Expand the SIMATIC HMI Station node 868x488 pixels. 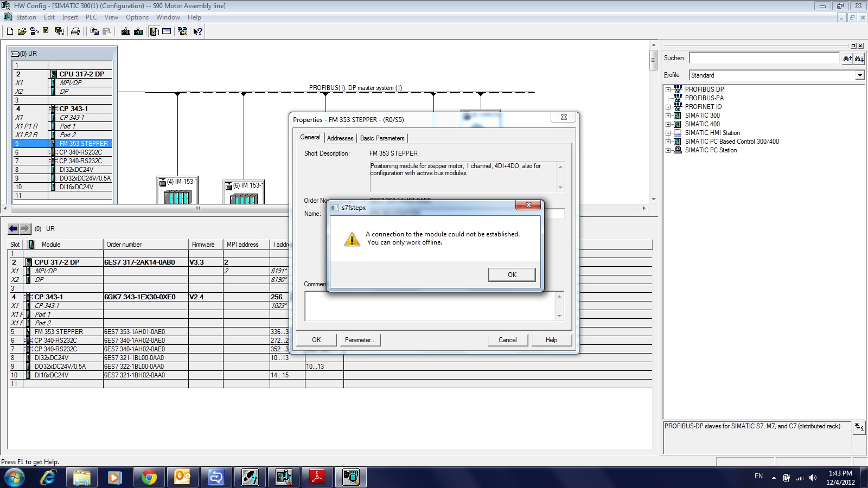tap(668, 133)
